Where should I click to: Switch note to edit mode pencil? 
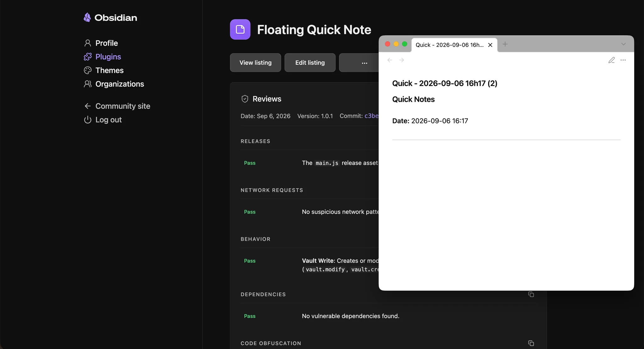point(611,60)
